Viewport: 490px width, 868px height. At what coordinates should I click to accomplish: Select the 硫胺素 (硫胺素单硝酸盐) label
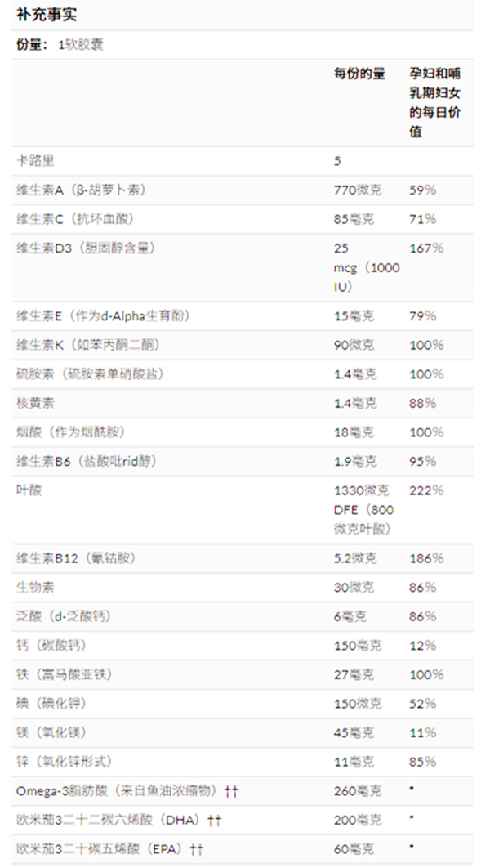point(91,374)
